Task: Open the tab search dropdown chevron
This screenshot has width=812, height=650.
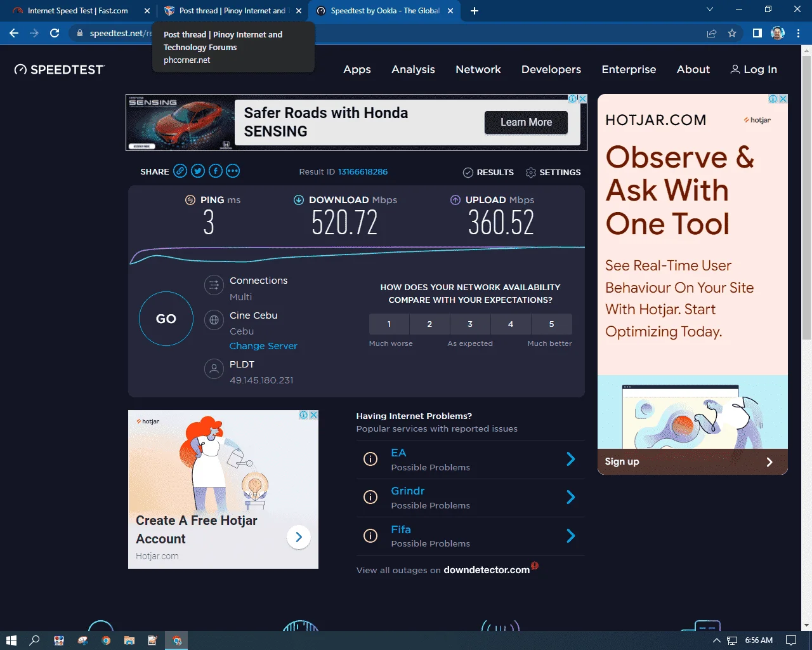Action: (710, 10)
